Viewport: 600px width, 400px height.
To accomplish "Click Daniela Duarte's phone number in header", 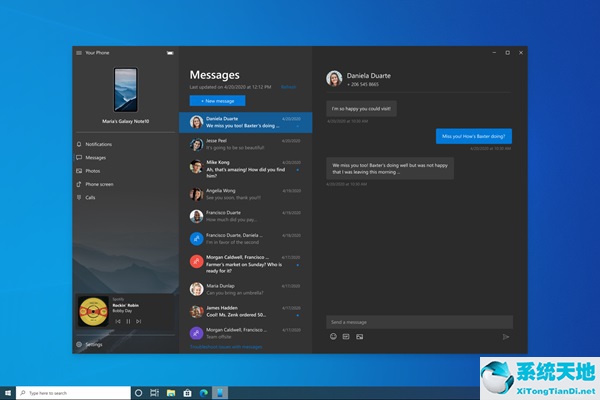I will coord(363,84).
